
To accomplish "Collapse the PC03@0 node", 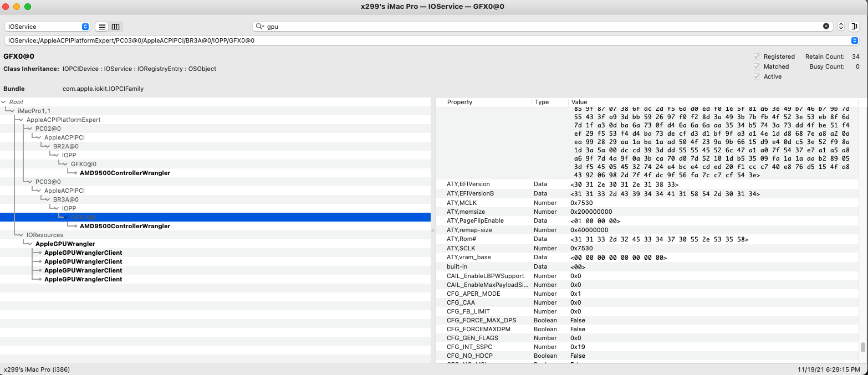I will [x=31, y=182].
